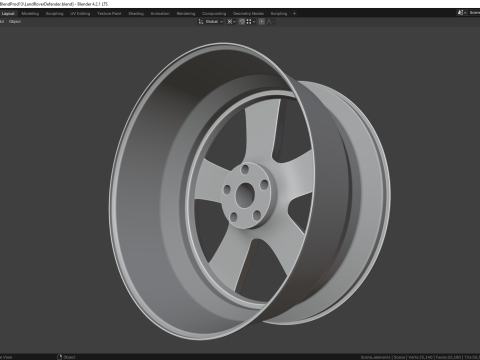Click the scene statistics text in status bar
480x360 pixels.
click(x=420, y=357)
